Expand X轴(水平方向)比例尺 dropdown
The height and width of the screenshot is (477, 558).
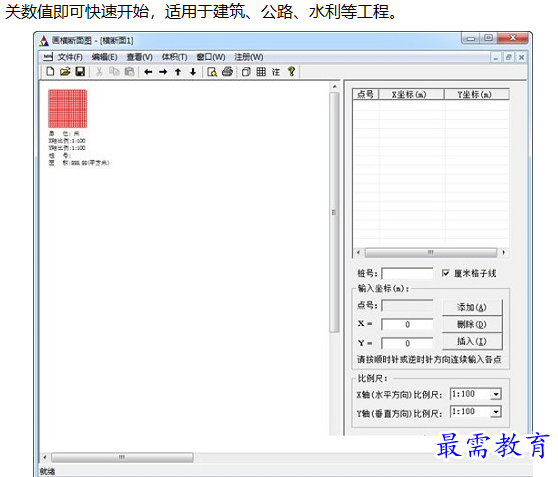[496, 394]
